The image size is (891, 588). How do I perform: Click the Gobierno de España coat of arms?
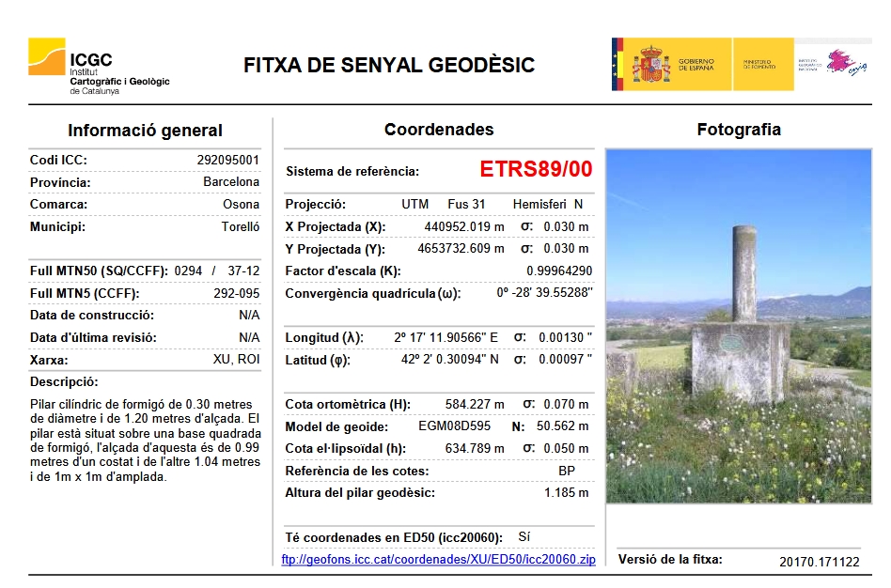tap(650, 65)
